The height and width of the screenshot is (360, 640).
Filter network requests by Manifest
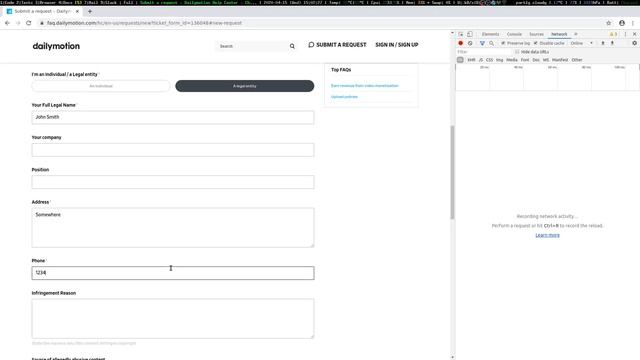560,60
